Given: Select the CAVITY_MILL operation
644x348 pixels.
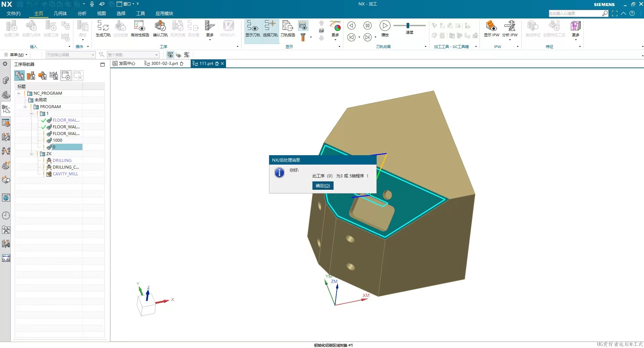Looking at the screenshot, I should click(x=65, y=174).
